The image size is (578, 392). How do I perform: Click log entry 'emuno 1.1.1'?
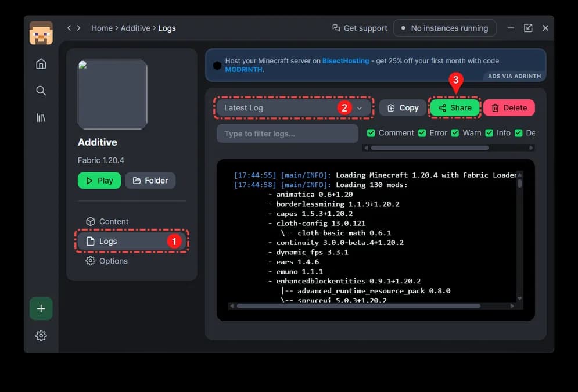click(x=300, y=272)
